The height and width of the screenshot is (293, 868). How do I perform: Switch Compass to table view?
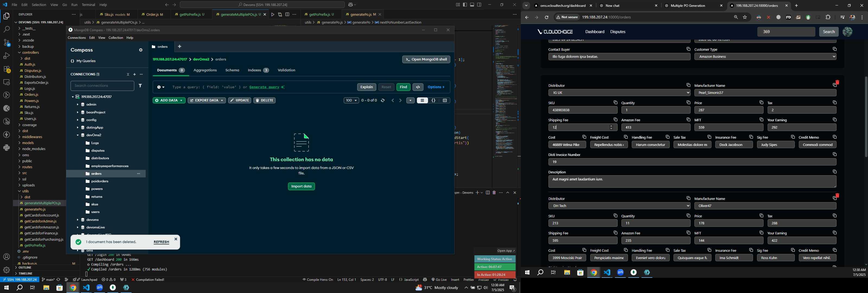445,100
